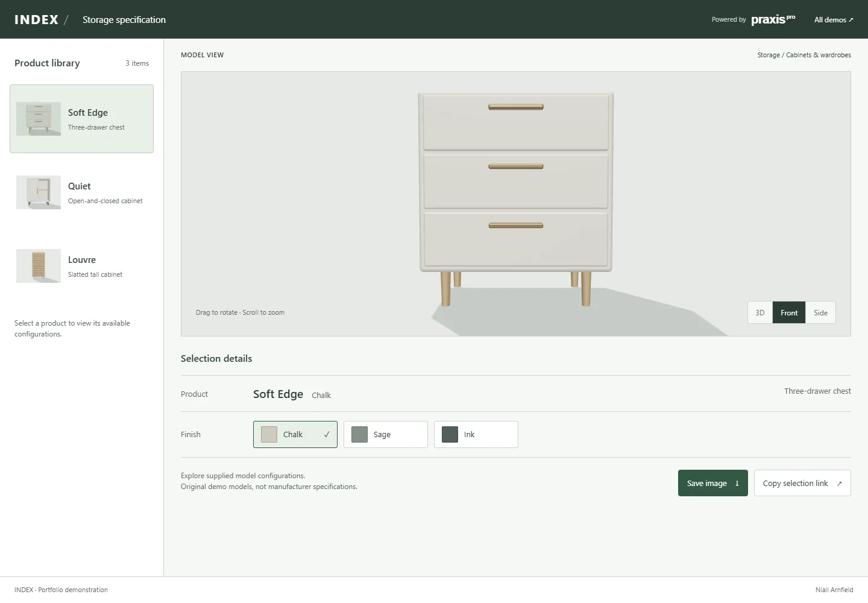The image size is (868, 603).
Task: Click the Chalk color swatch
Action: [x=269, y=434]
